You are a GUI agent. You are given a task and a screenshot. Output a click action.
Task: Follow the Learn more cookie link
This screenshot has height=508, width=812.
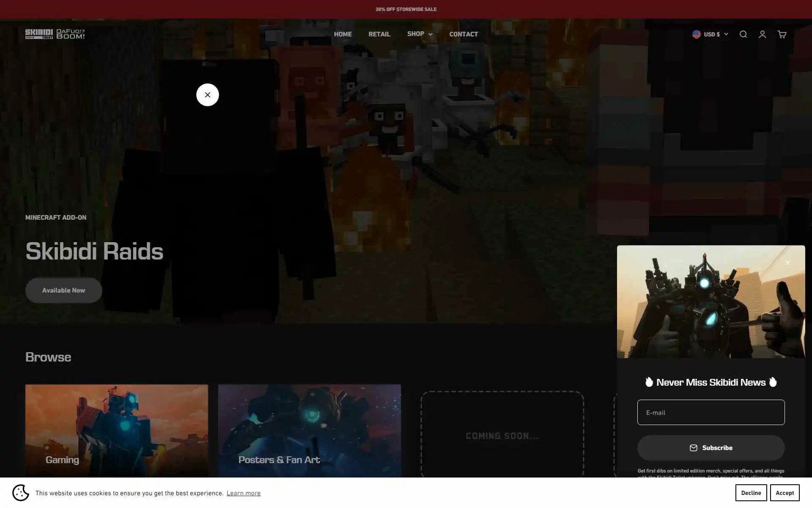pyautogui.click(x=243, y=493)
